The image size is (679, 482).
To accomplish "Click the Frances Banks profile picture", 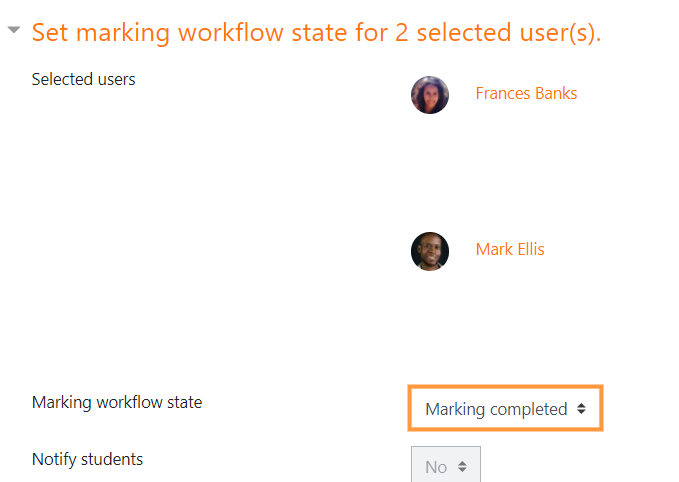I will click(430, 95).
